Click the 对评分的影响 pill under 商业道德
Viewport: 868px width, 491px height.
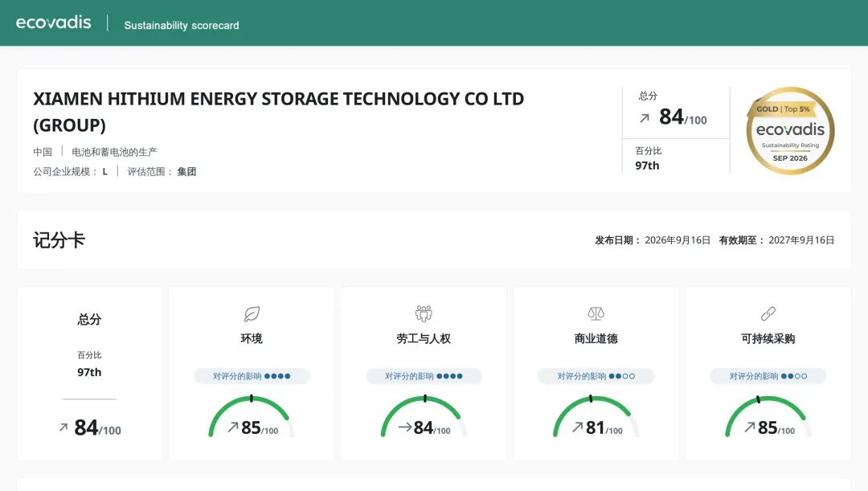[596, 376]
